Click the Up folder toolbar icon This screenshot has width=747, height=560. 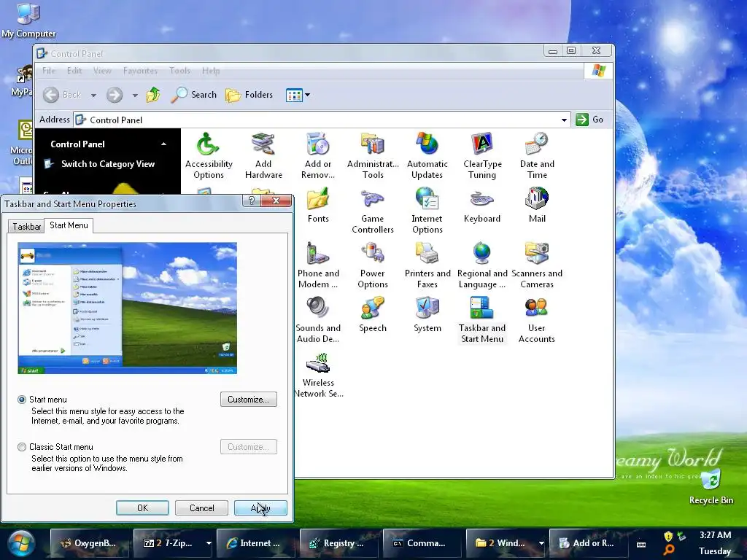point(153,95)
